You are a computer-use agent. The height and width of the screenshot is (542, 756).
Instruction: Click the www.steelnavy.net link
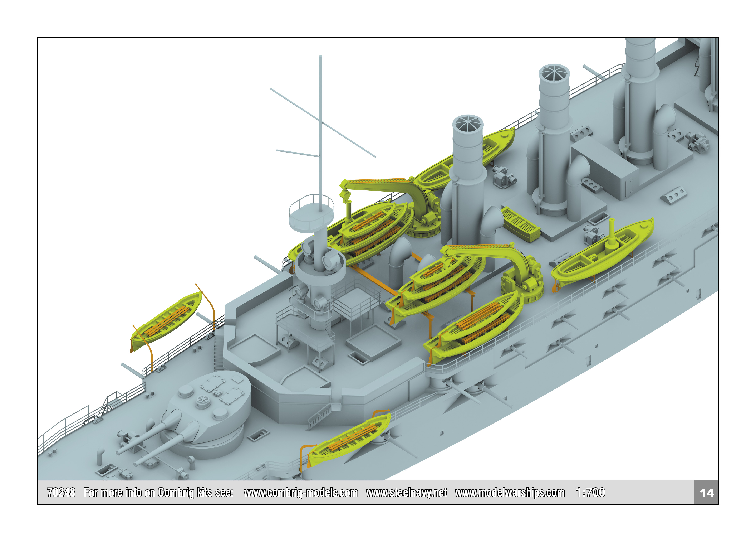pyautogui.click(x=406, y=493)
